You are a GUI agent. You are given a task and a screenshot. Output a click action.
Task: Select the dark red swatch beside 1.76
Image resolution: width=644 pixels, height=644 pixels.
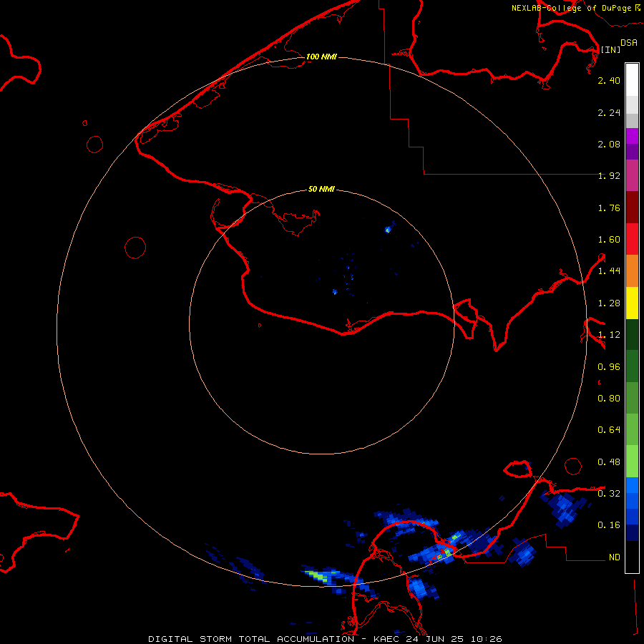632,208
